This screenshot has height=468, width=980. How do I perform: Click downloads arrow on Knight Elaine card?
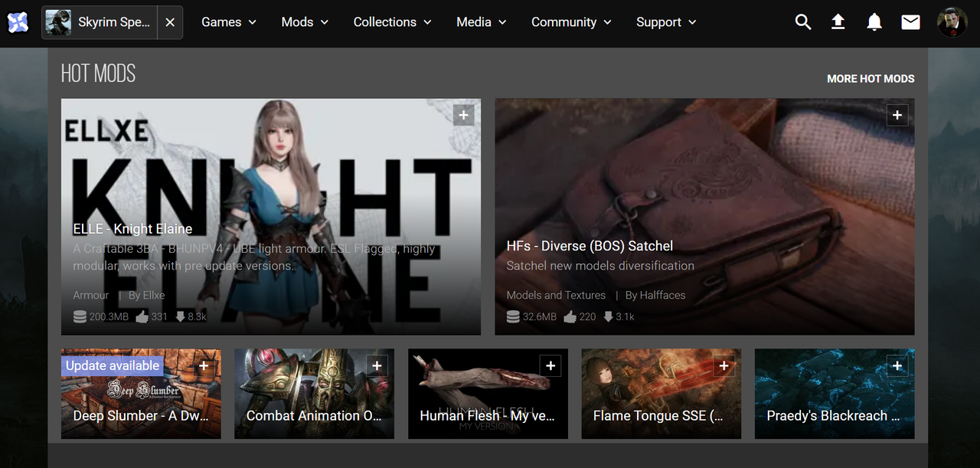tap(180, 316)
